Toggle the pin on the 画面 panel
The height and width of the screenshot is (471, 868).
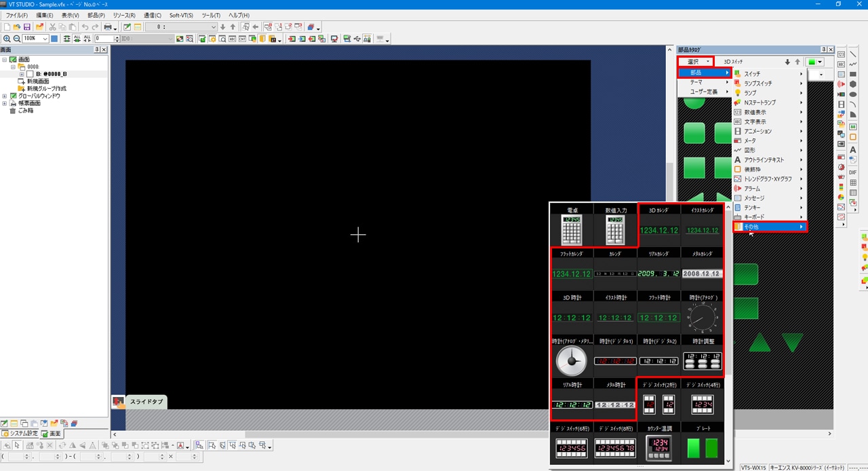click(96, 50)
